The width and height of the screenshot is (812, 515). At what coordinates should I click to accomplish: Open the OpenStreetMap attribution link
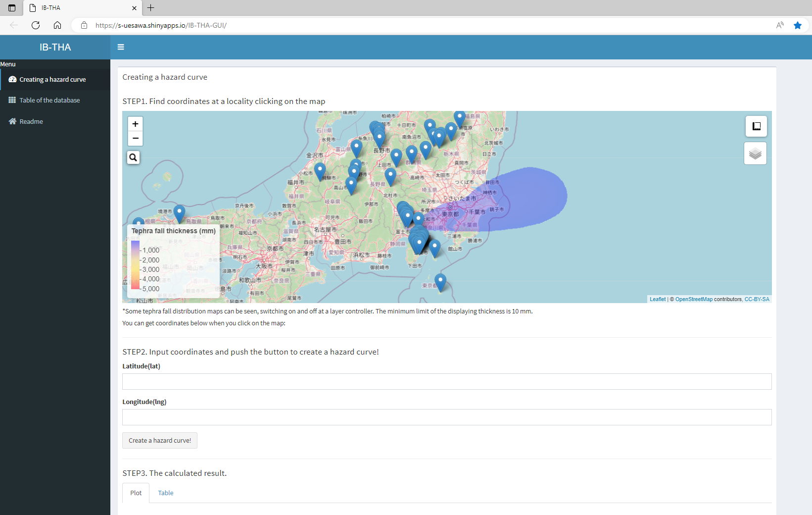coord(694,299)
